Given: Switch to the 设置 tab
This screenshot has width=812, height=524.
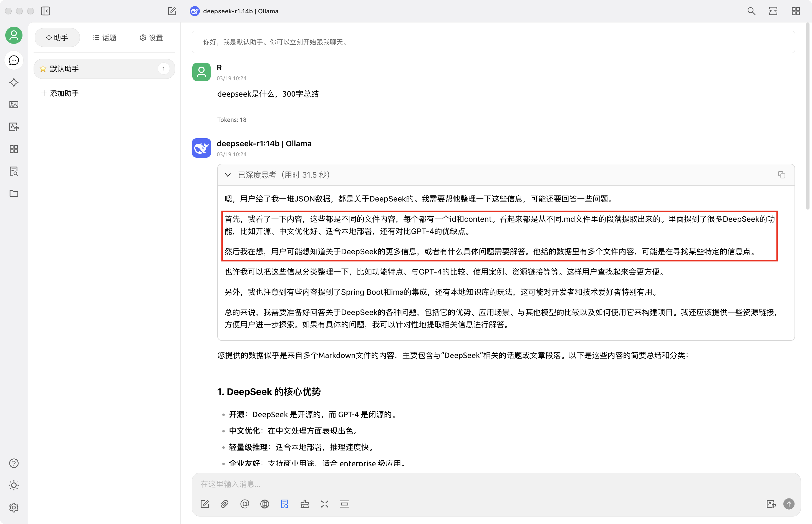Looking at the screenshot, I should tap(151, 37).
